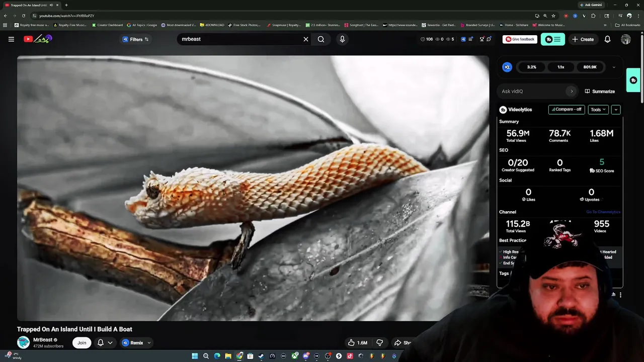Viewport: 644px width, 362px height.
Task: Open the subscription notification bell dropdown
Action: pyautogui.click(x=105, y=343)
